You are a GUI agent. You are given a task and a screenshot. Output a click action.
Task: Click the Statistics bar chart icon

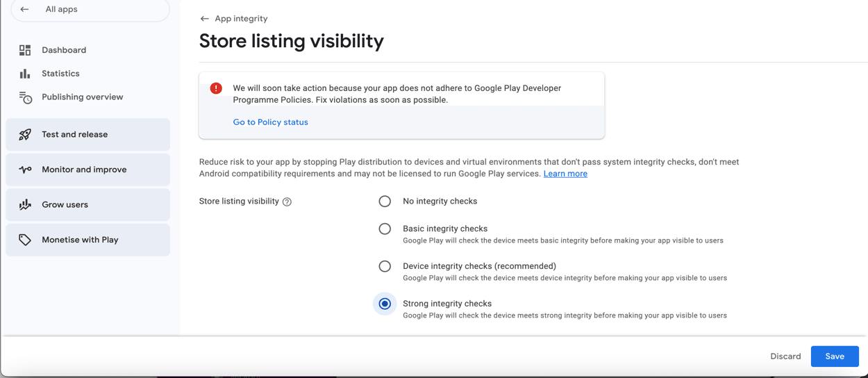(25, 74)
